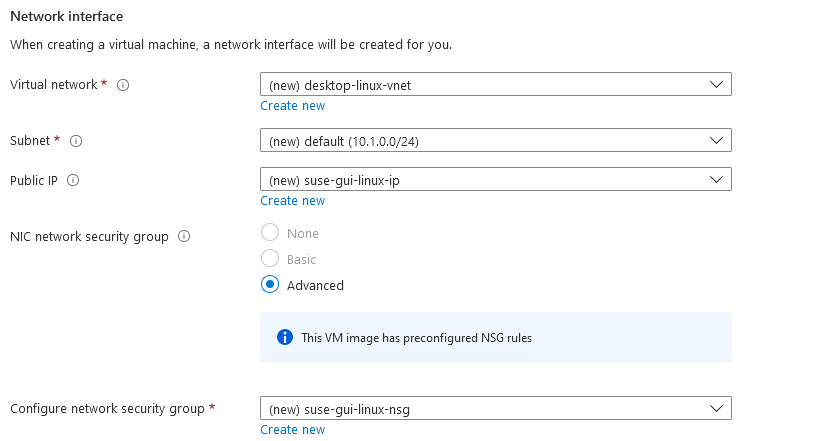The image size is (823, 441).
Task: Open the Public IP dropdown
Action: [495, 179]
